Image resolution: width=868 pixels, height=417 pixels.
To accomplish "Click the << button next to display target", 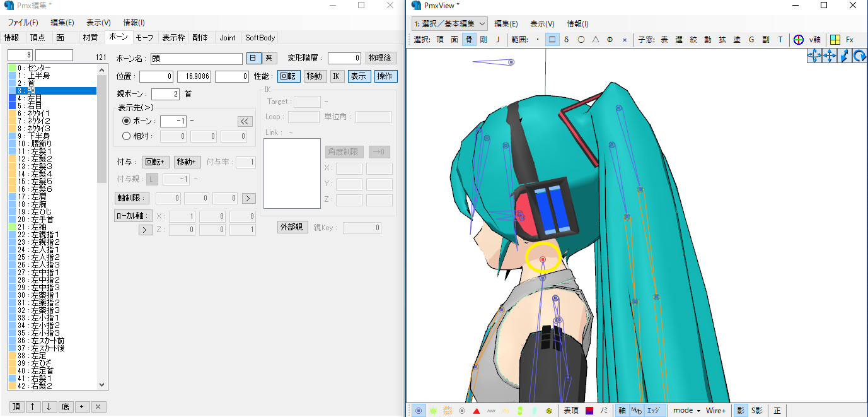I will click(245, 121).
